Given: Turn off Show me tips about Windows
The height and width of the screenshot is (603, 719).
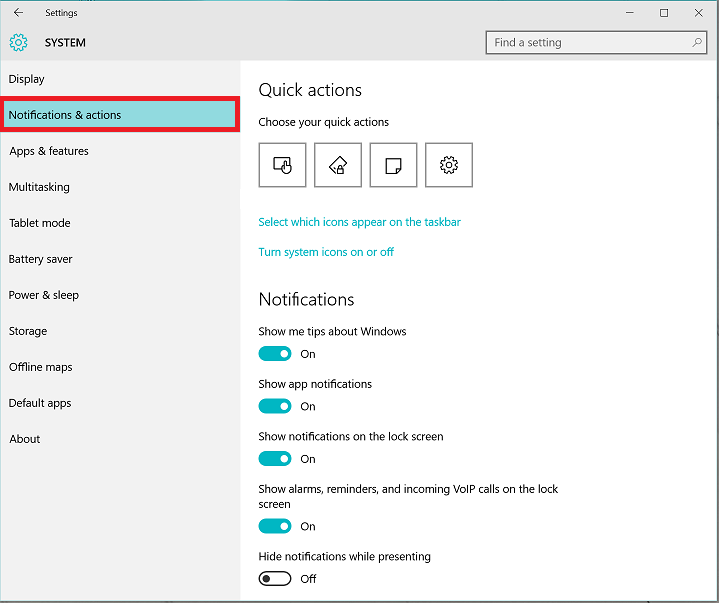Looking at the screenshot, I should click(275, 354).
